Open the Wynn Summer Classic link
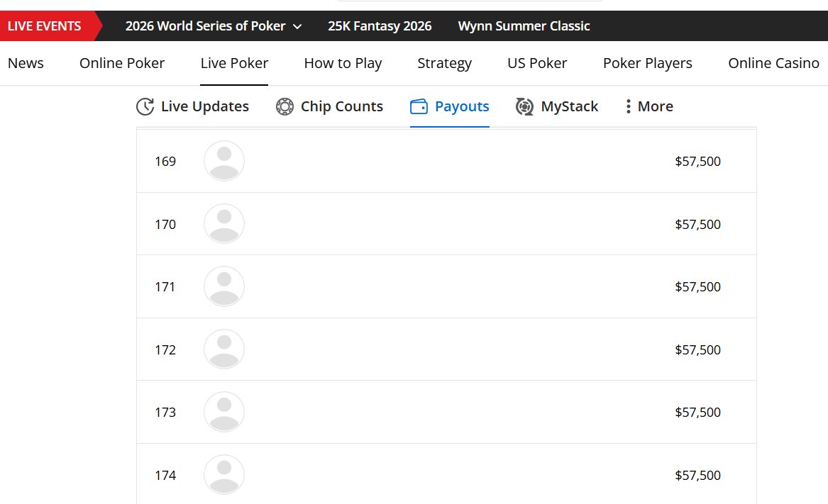 (x=524, y=26)
